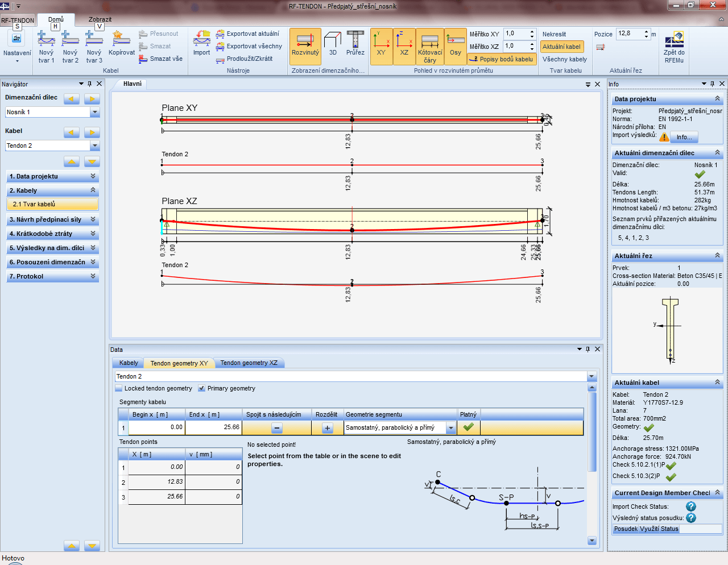This screenshot has height=565, width=728.
Task: Open the Zobrazit ribbon tab
Action: coord(100,20)
